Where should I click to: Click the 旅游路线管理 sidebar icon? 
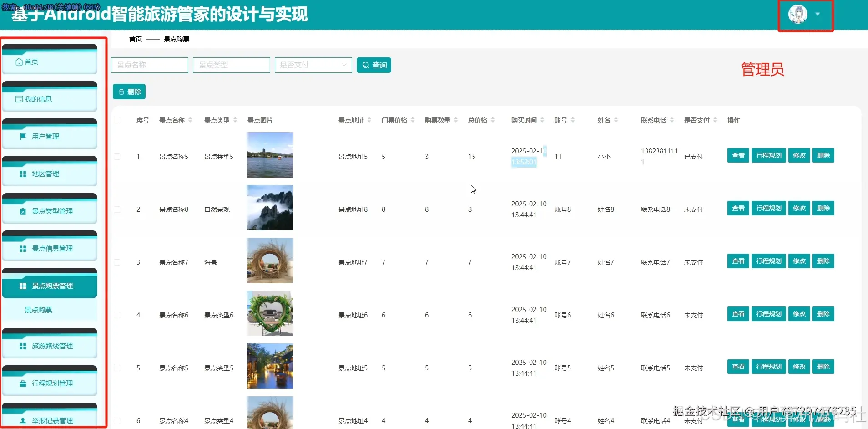pos(23,346)
